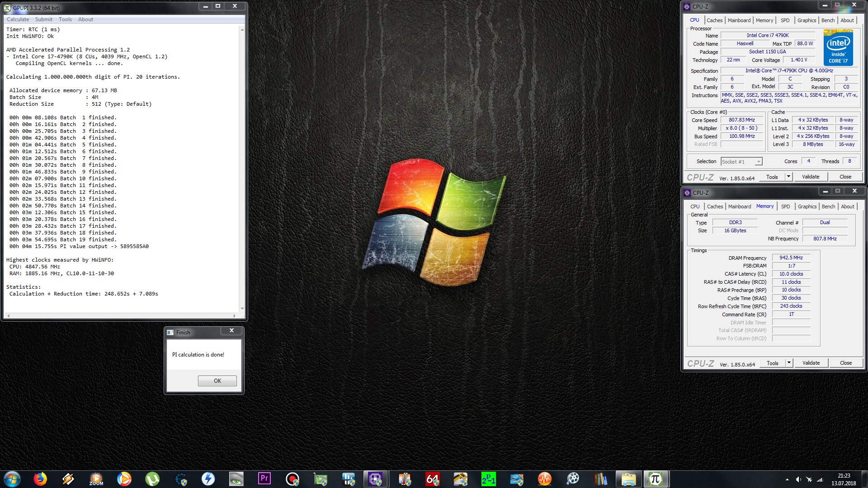Launch Prime95 green 2P-1 icon
Screen dimensions: 868x488
point(489,479)
